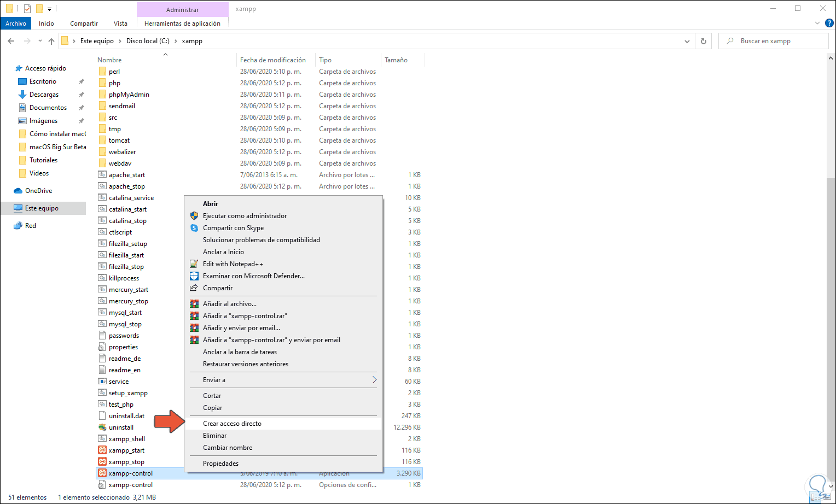Click the Buscar en xampp search box
Image resolution: width=836 pixels, height=504 pixels.
[773, 41]
